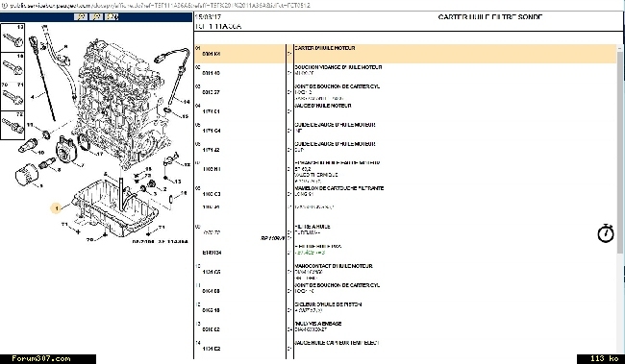
Task: Select the bolt thumbnail numbered 13
Action: pyautogui.click(x=12, y=37)
